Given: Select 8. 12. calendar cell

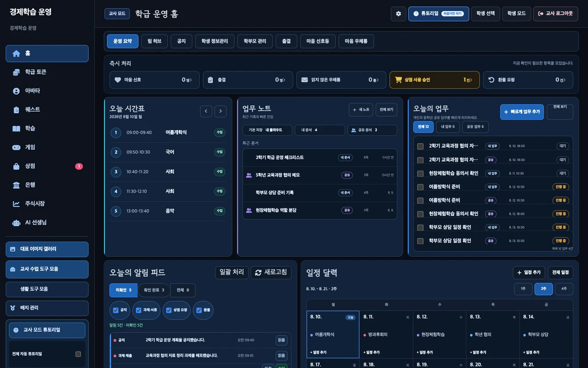Looking at the screenshot, I should [x=439, y=335].
